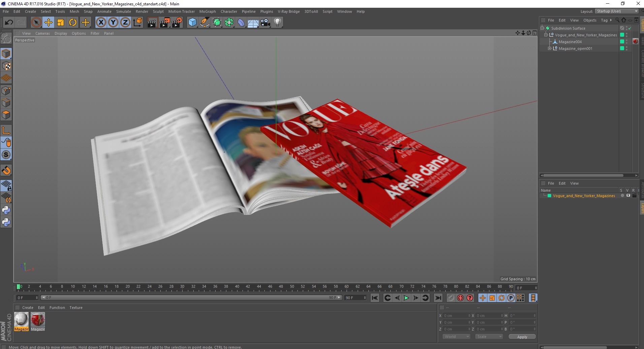The image size is (644, 349).
Task: Click the Object Manager search magnifier
Action: (617, 20)
